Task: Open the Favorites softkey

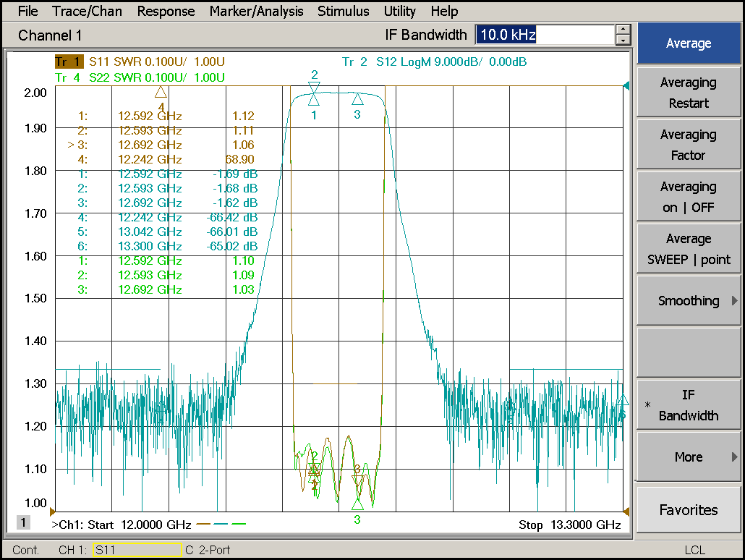Action: (688, 510)
